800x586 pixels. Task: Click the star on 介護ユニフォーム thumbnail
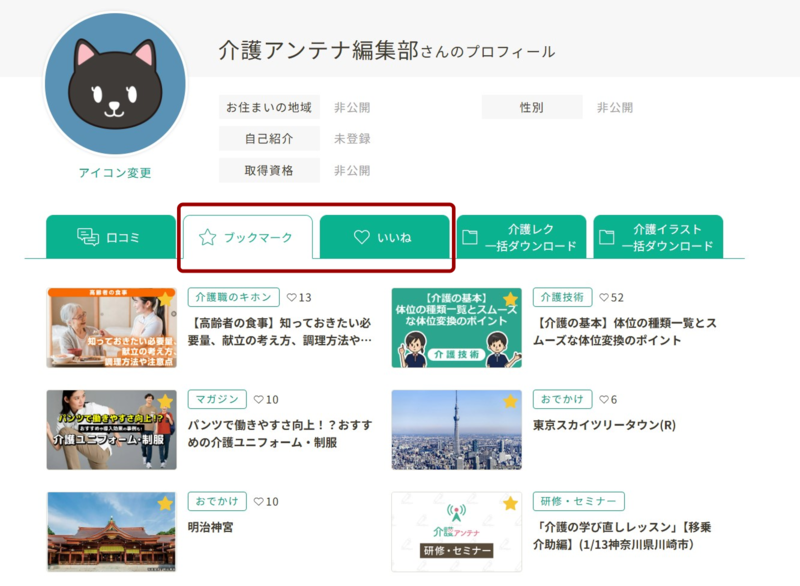(166, 401)
